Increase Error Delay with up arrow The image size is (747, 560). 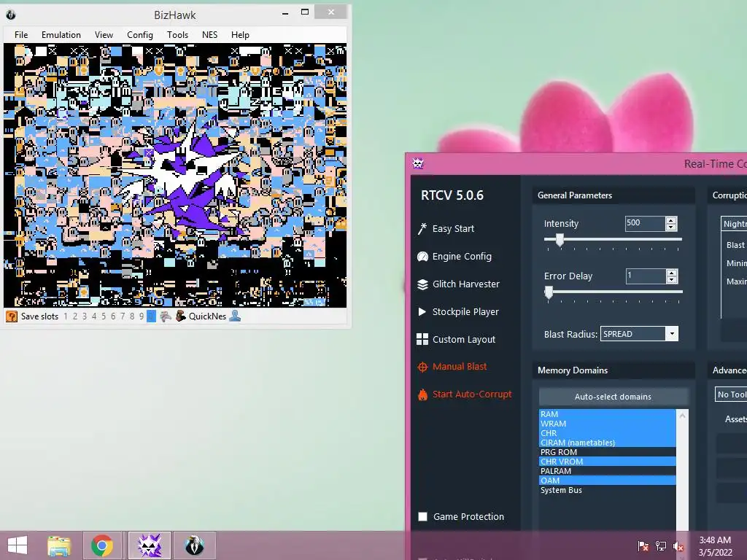[672, 273]
